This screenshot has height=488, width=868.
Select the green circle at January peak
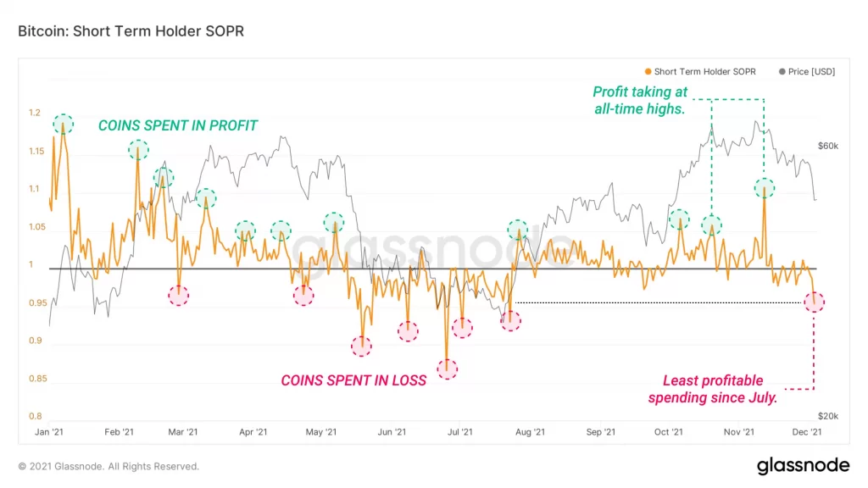[x=63, y=124]
